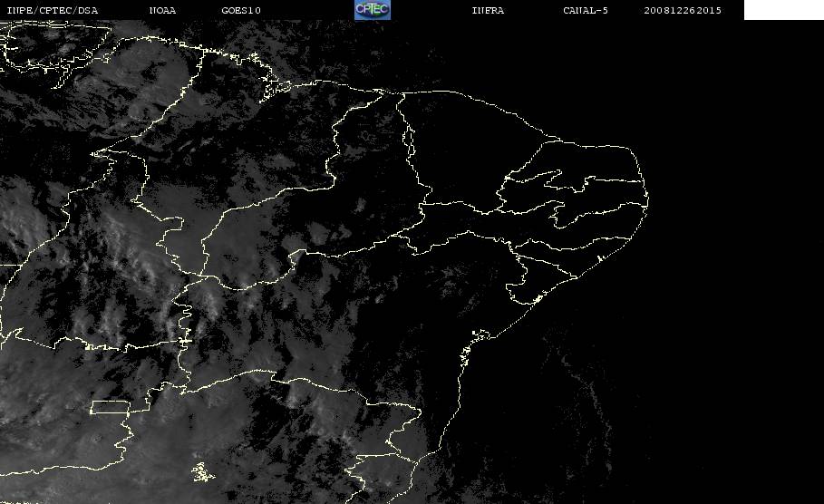Click the bright white dotted cluster near the bottom
Image resolution: width=824 pixels, height=504 pixels.
tap(202, 472)
